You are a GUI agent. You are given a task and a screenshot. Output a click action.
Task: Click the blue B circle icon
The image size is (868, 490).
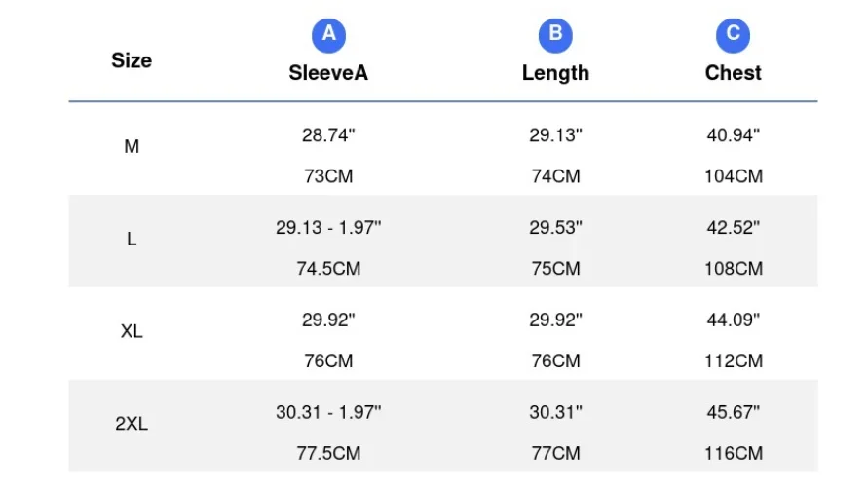(555, 36)
